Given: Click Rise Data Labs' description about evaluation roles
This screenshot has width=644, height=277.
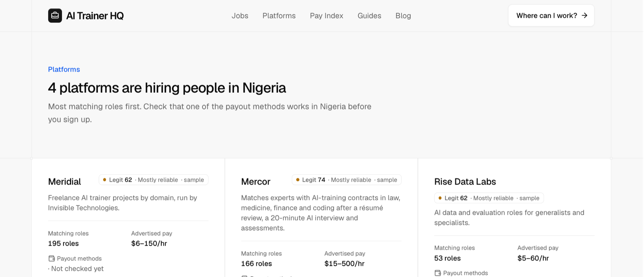Looking at the screenshot, I should pyautogui.click(x=509, y=218).
